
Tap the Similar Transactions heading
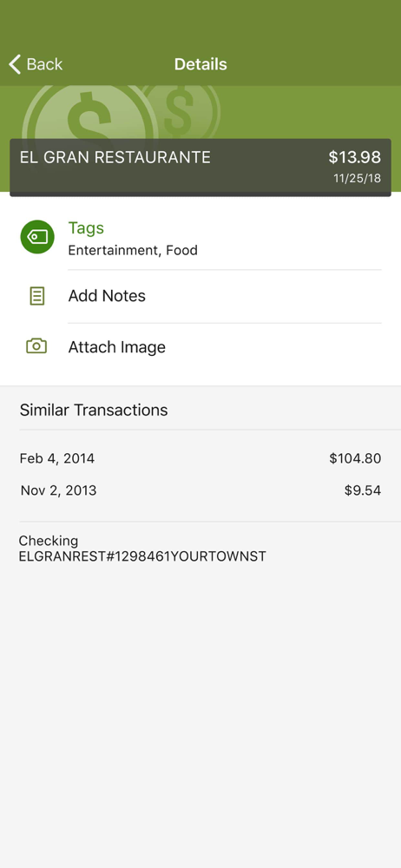[x=94, y=411]
